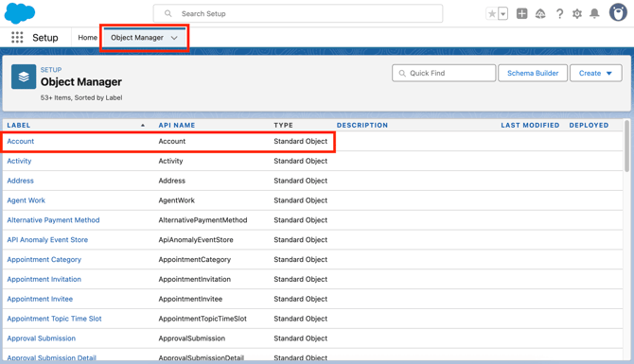View notifications bell icon
The image size is (634, 364).
pos(594,14)
